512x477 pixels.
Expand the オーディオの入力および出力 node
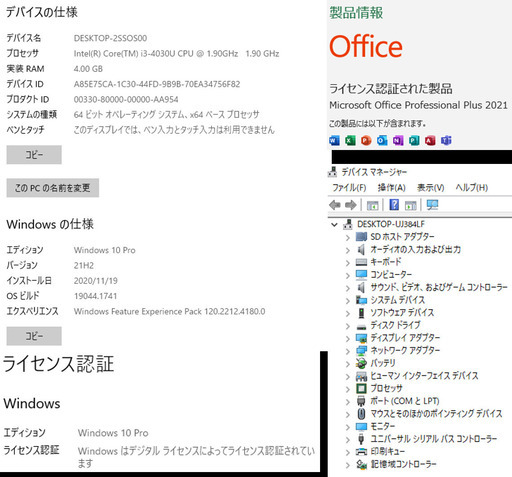pyautogui.click(x=348, y=250)
